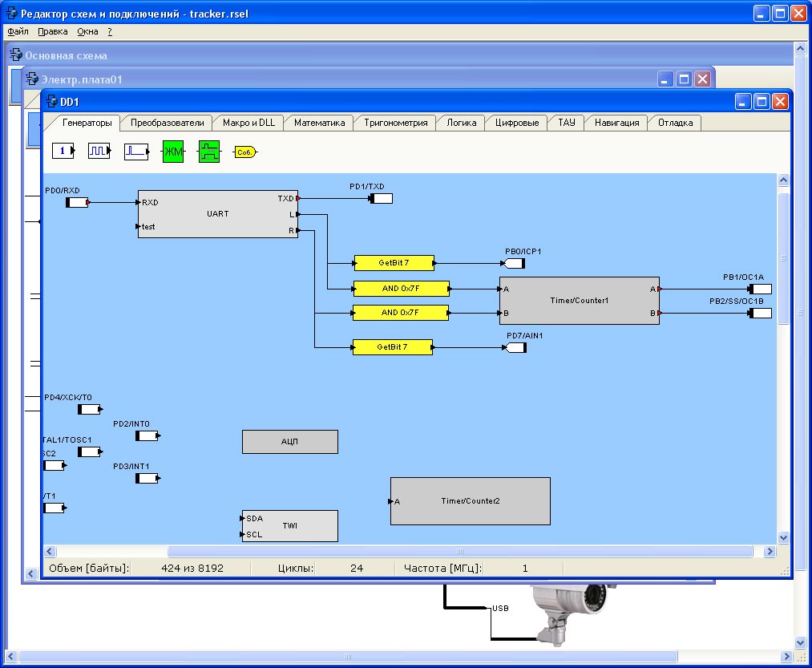
Task: Click main window bottom scrollbar right arrow
Action: tap(786, 657)
